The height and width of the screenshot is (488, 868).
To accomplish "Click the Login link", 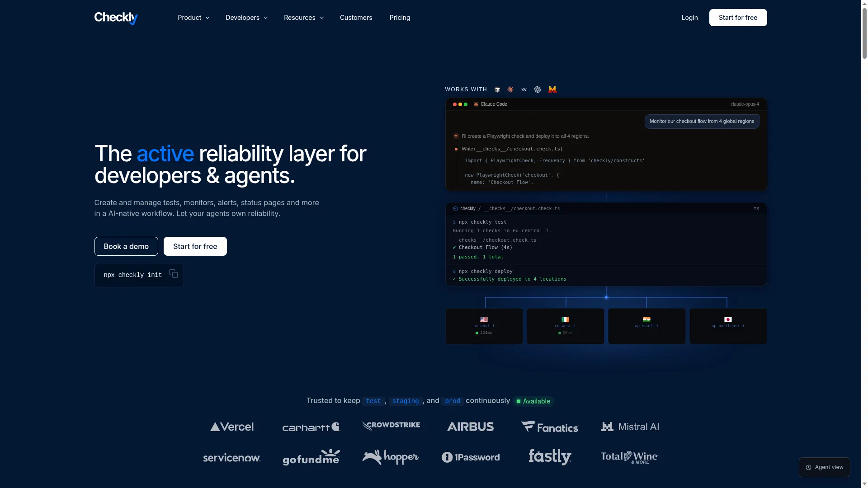I will pyautogui.click(x=689, y=18).
